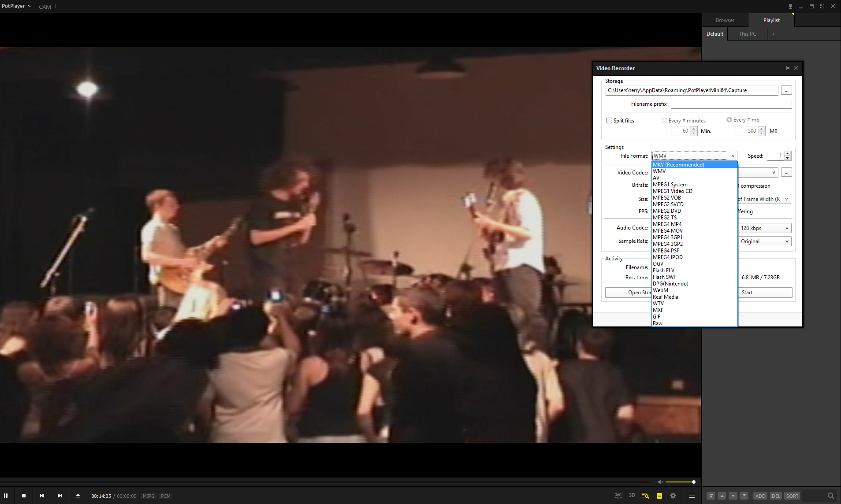Click the SORT playlist button
The image size is (841, 504).
tap(792, 496)
